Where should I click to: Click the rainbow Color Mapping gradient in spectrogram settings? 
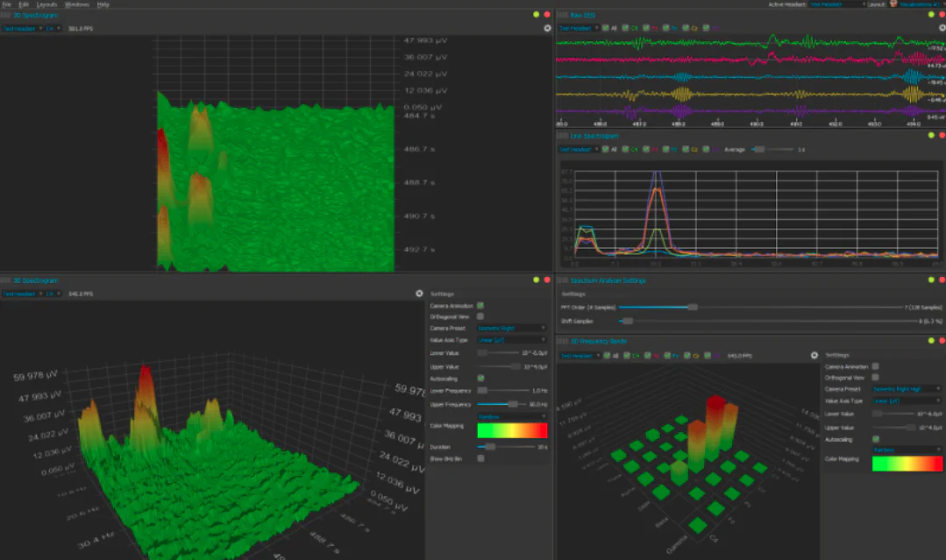512,430
